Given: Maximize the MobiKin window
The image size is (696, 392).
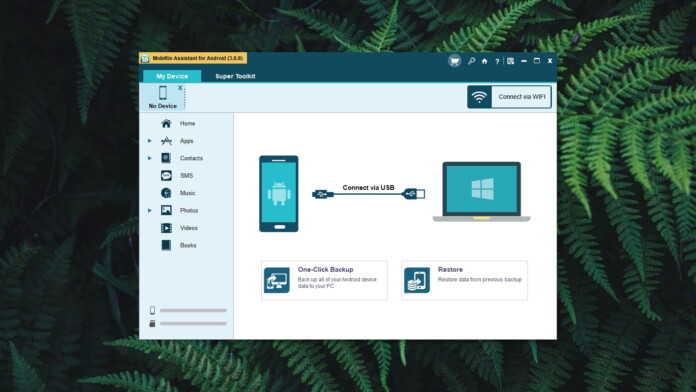Looking at the screenshot, I should [x=537, y=61].
